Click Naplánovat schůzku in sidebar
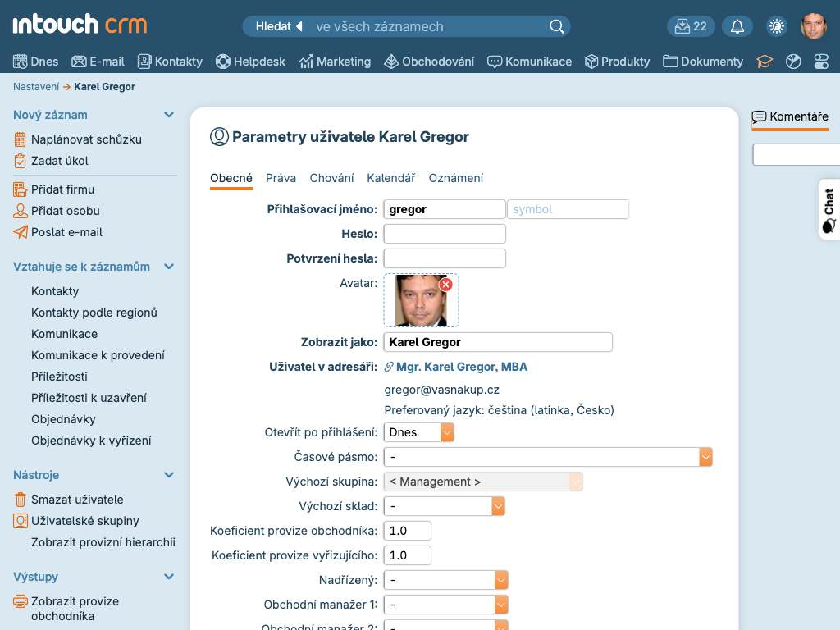Image resolution: width=840 pixels, height=630 pixels. click(86, 139)
